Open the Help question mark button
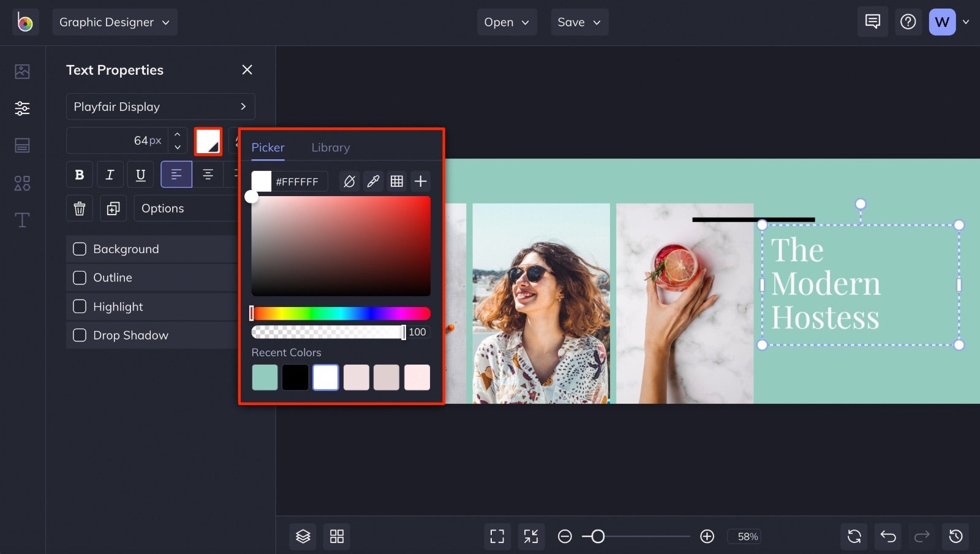 (x=908, y=21)
